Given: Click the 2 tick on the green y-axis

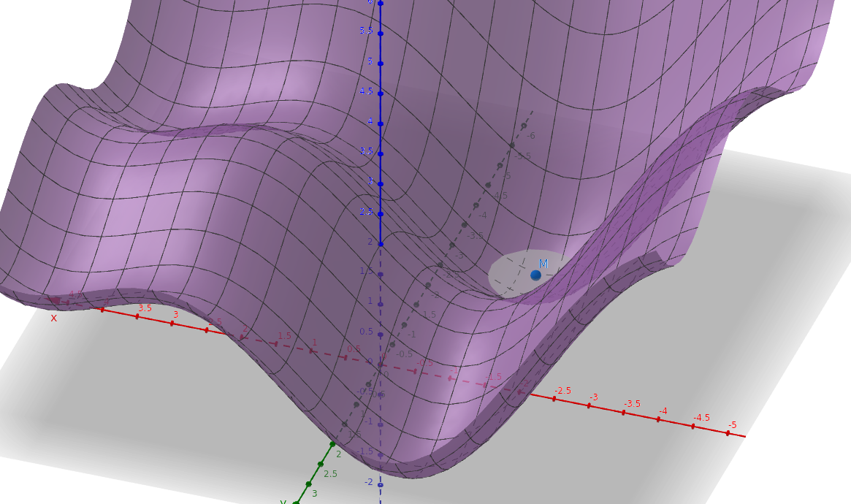Looking at the screenshot, I should point(332,443).
